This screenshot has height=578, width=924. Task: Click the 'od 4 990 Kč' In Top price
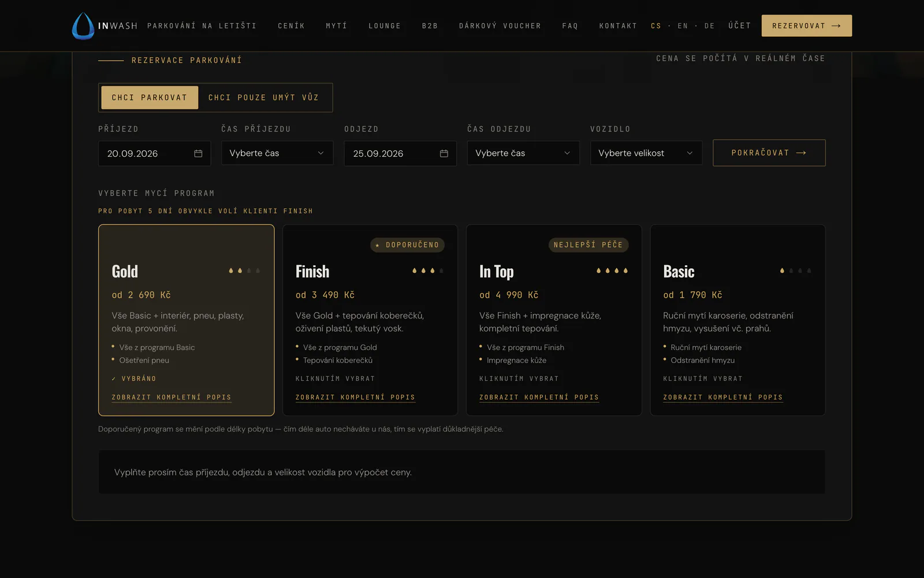(x=509, y=295)
